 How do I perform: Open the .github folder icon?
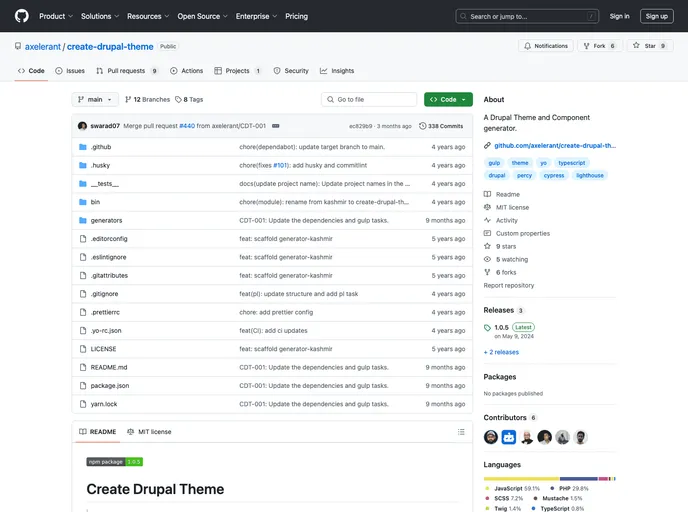pos(82,147)
